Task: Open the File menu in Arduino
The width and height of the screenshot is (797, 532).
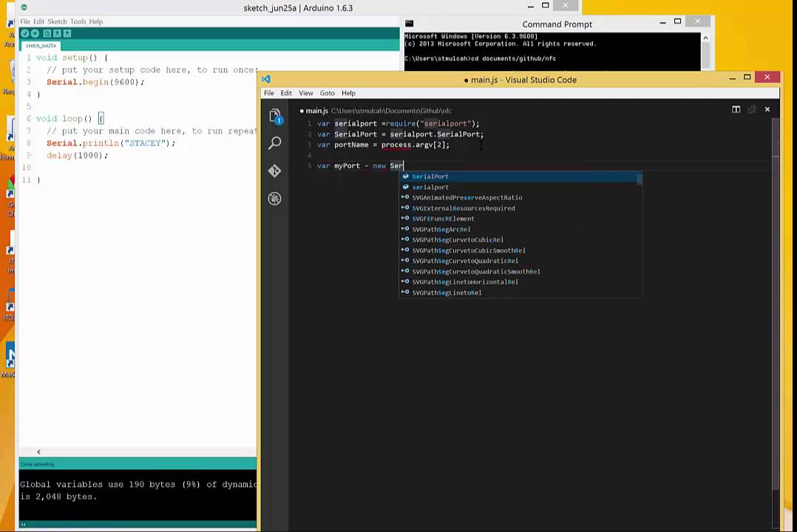Action: click(x=25, y=21)
